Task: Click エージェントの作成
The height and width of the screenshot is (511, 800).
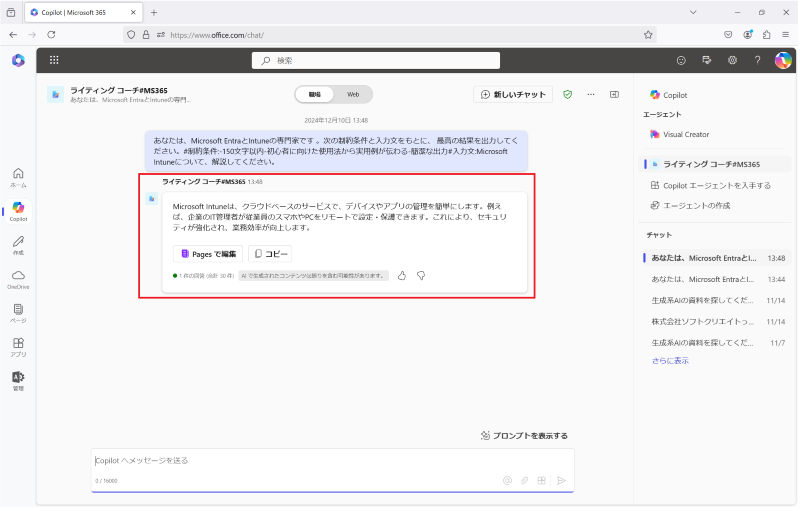Action: coord(690,206)
